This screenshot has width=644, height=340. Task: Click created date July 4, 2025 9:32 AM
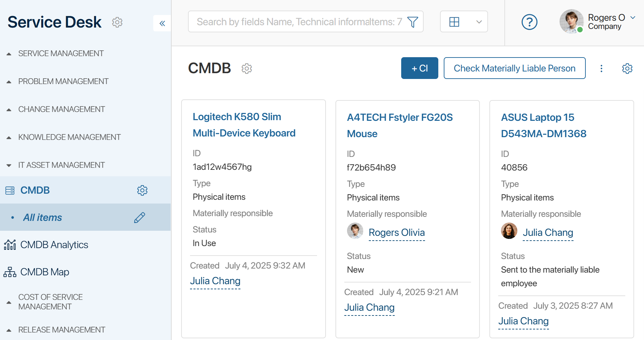click(x=265, y=266)
